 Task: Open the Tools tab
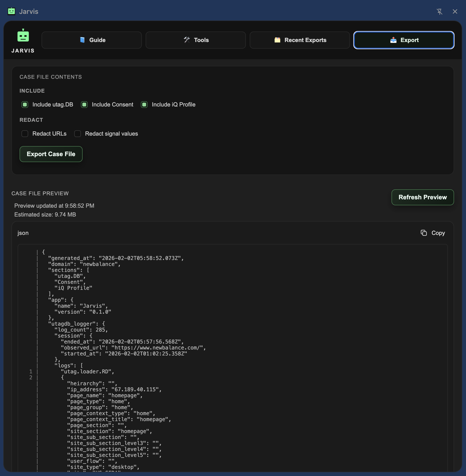196,40
